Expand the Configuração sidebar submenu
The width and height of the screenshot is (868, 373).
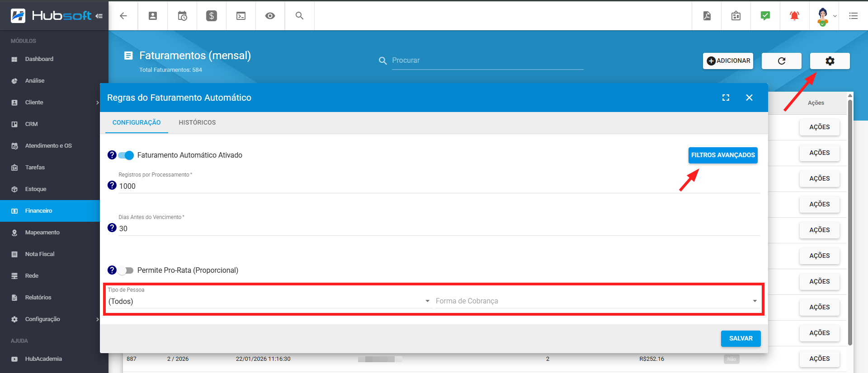click(98, 319)
